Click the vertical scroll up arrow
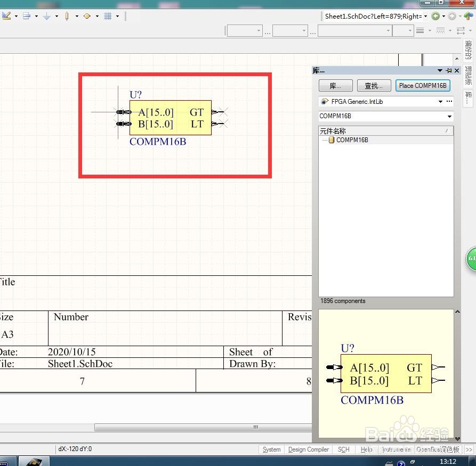Image resolution: width=476 pixels, height=466 pixels. 457,58
